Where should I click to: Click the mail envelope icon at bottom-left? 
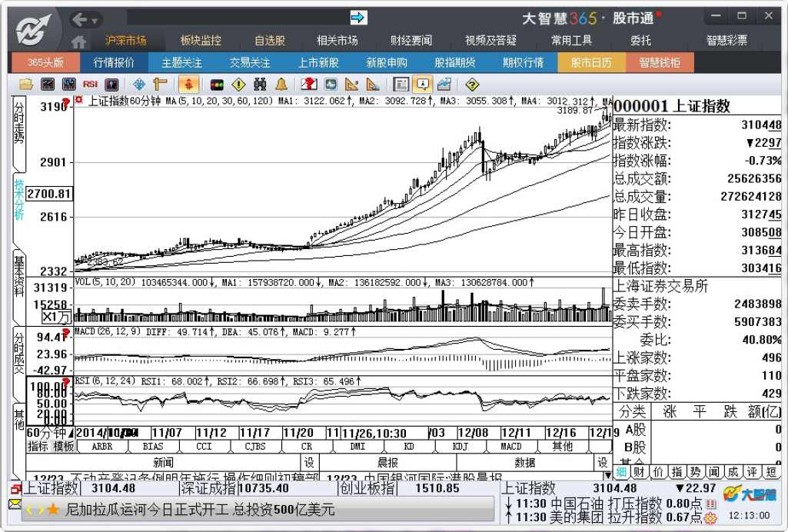[x=15, y=504]
